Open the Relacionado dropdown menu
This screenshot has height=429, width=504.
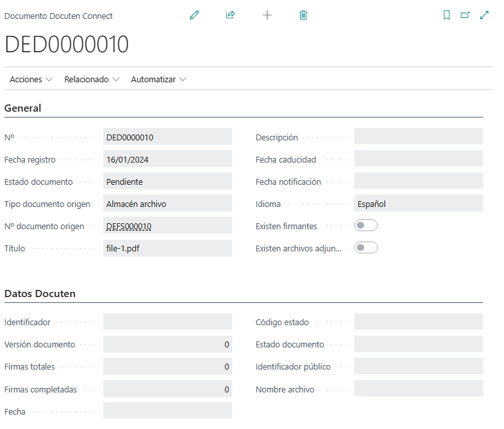point(92,80)
